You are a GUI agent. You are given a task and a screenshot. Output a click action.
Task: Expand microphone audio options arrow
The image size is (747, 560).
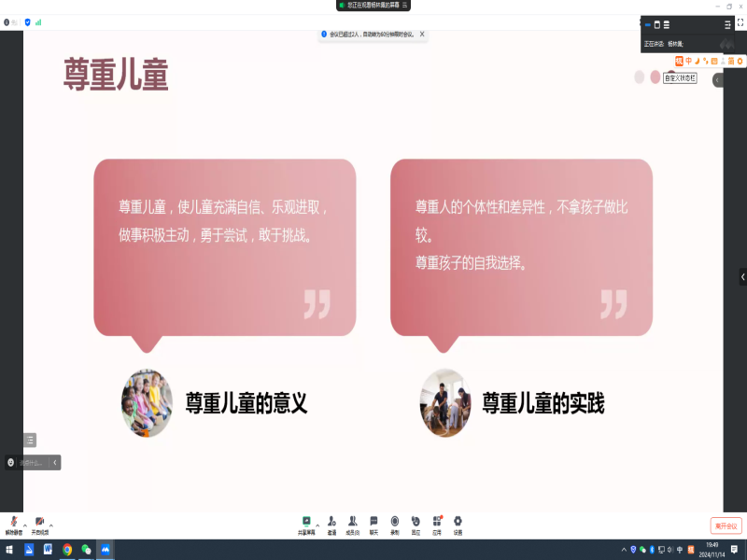pyautogui.click(x=24, y=525)
